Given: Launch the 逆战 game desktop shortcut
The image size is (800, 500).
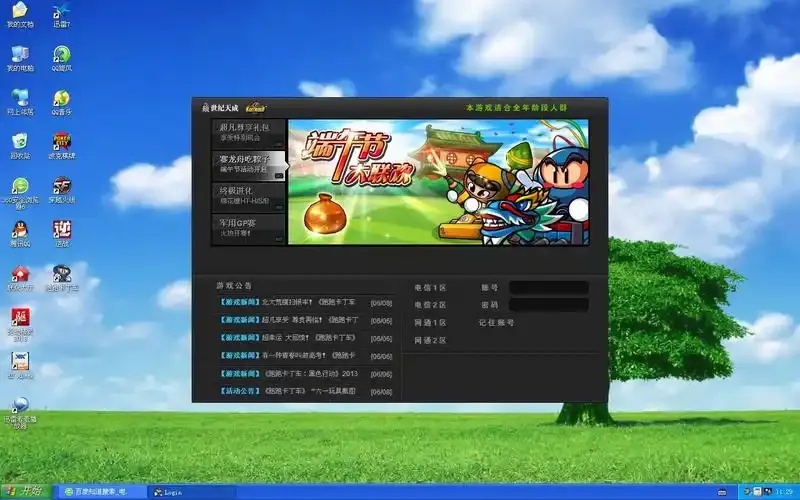Looking at the screenshot, I should [62, 234].
